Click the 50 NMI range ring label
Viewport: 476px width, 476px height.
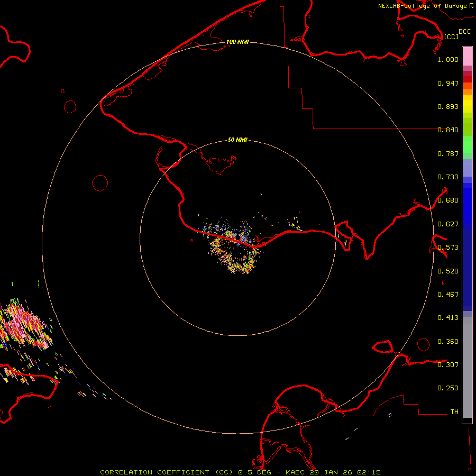pos(237,140)
